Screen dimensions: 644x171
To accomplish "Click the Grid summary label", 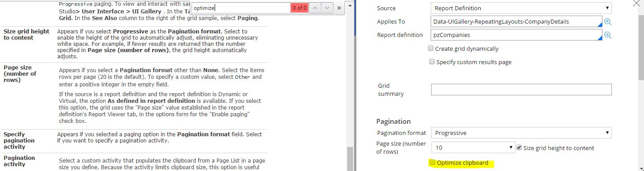I will (391, 90).
